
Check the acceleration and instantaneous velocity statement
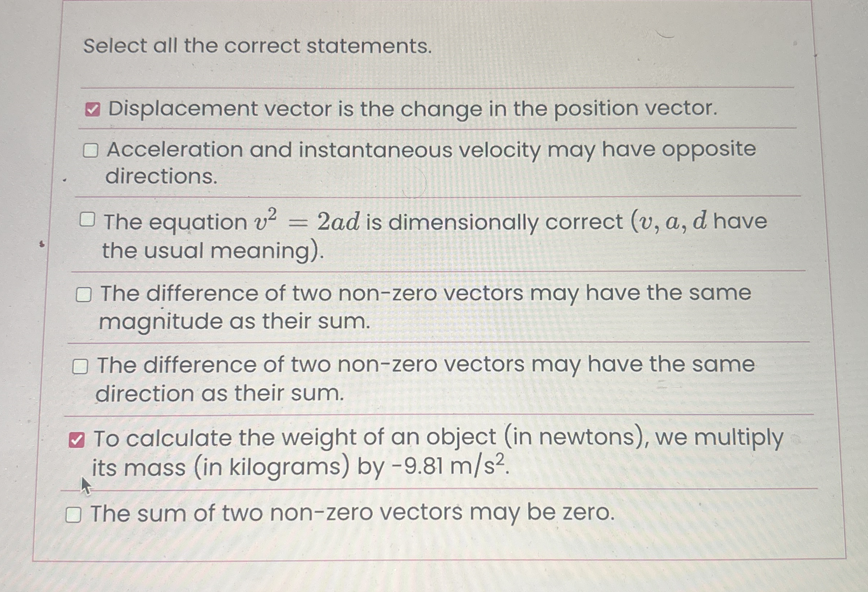[x=91, y=151]
